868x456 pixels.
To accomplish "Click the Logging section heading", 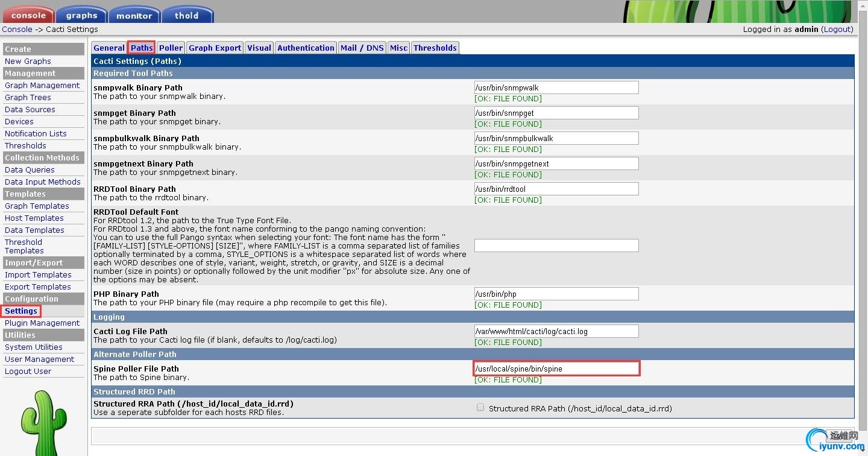I will coord(109,317).
